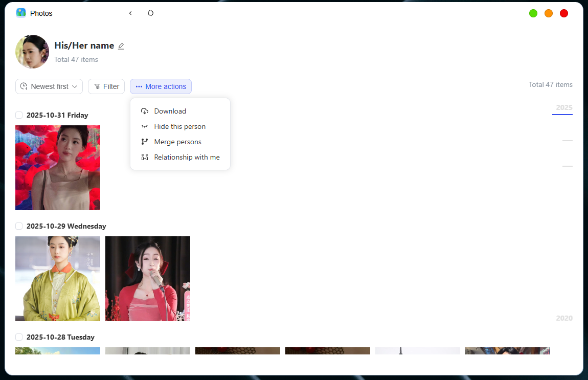Choose Download from the menu
The image size is (588, 380).
coord(180,111)
